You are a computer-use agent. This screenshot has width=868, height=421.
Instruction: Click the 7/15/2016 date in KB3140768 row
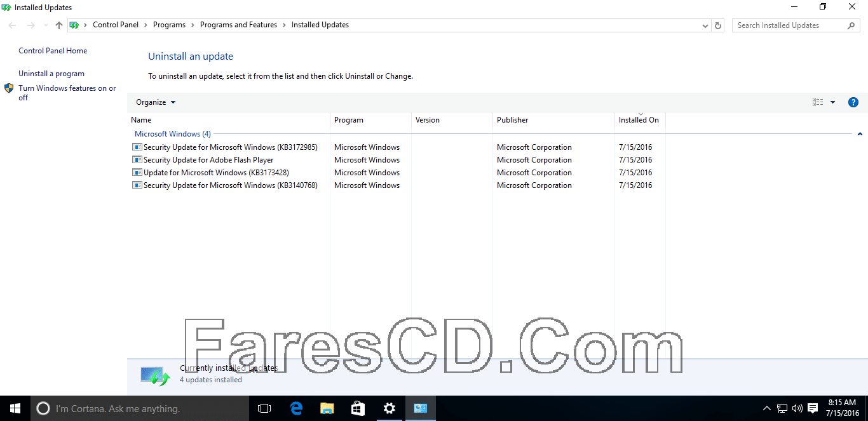[x=635, y=185]
